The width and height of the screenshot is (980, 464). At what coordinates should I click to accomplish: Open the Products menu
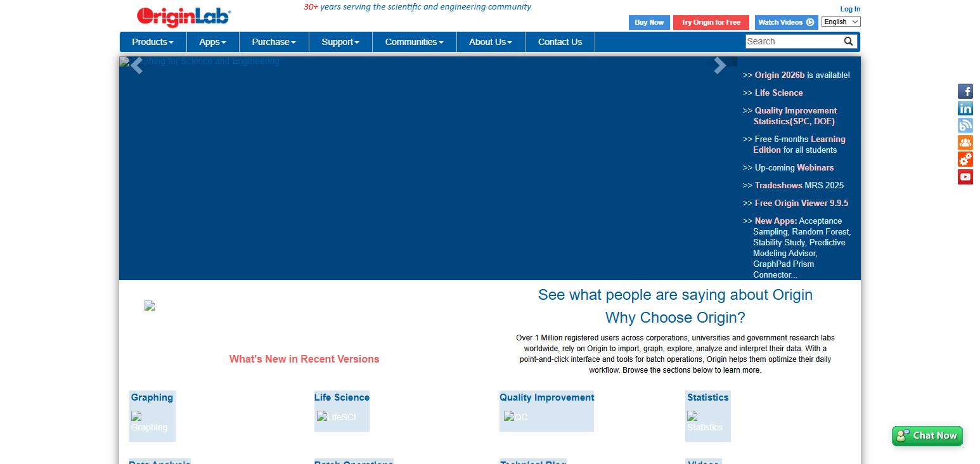(x=153, y=42)
